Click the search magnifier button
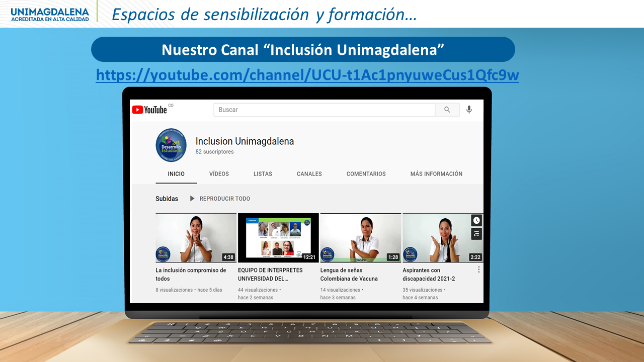The width and height of the screenshot is (644, 362). (447, 110)
